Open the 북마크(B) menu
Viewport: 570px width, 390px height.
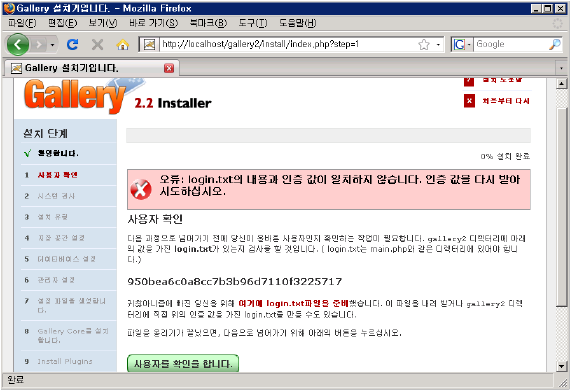(208, 23)
